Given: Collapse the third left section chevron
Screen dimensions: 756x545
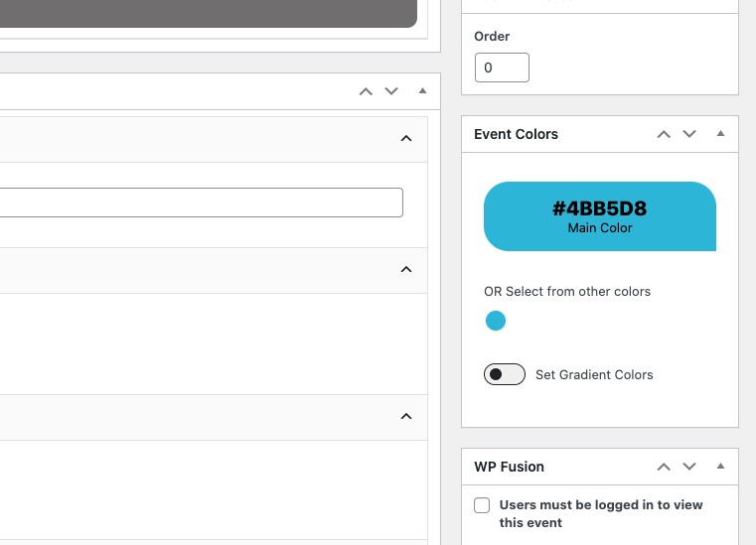Looking at the screenshot, I should click(x=406, y=416).
